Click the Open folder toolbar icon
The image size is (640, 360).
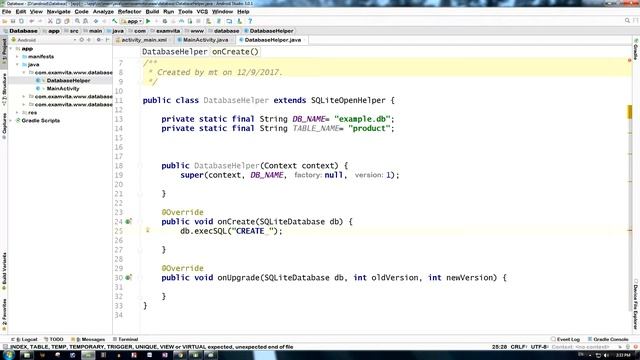point(5,21)
